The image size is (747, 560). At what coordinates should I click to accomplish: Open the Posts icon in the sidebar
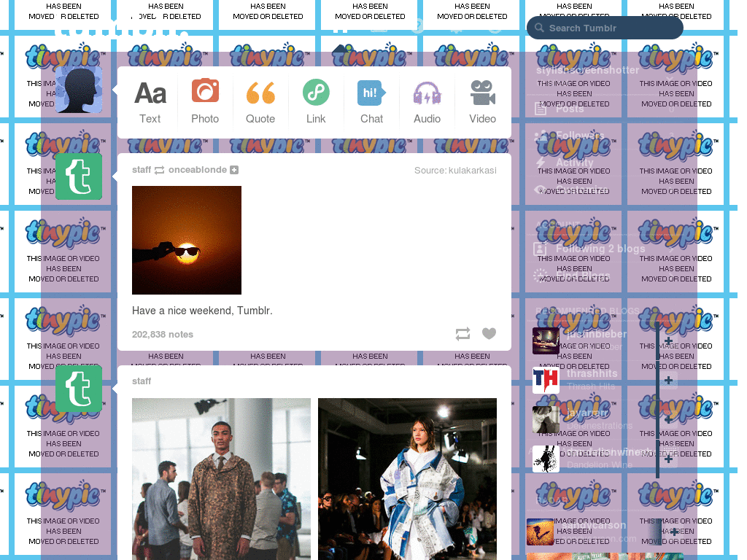[x=540, y=108]
